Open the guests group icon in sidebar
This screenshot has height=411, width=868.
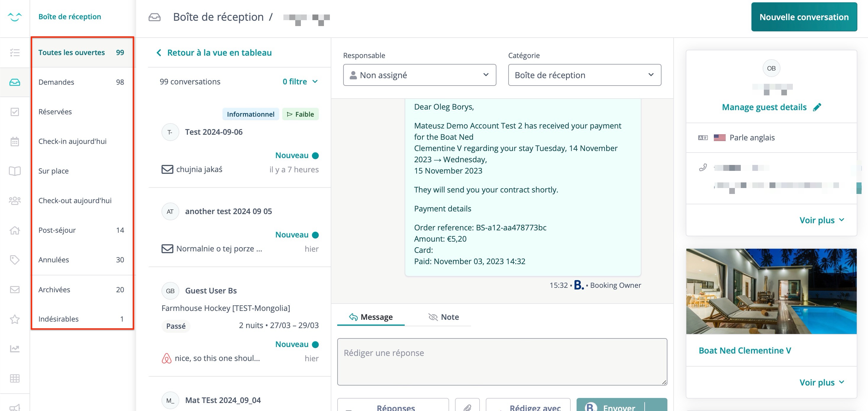coord(14,201)
